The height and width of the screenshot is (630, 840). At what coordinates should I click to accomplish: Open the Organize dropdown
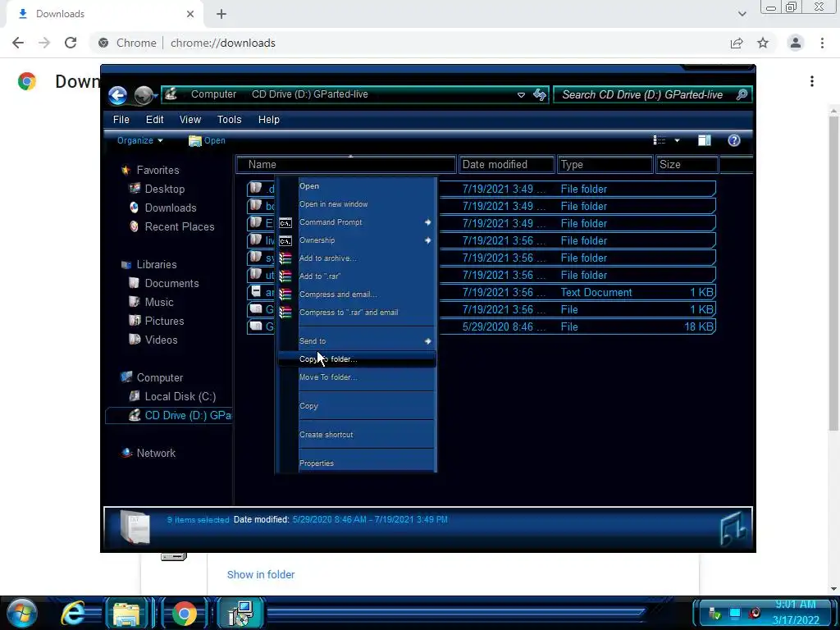(139, 140)
